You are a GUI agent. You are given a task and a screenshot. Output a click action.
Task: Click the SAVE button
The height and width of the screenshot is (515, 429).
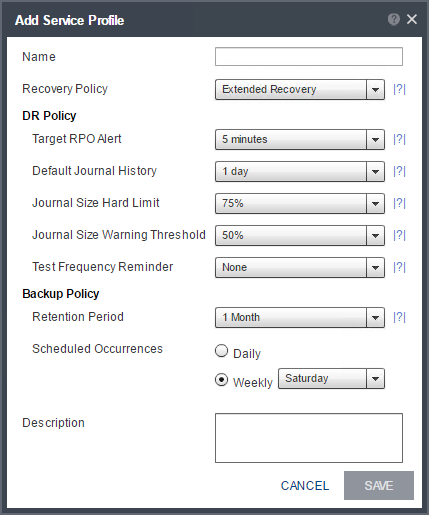point(379,485)
